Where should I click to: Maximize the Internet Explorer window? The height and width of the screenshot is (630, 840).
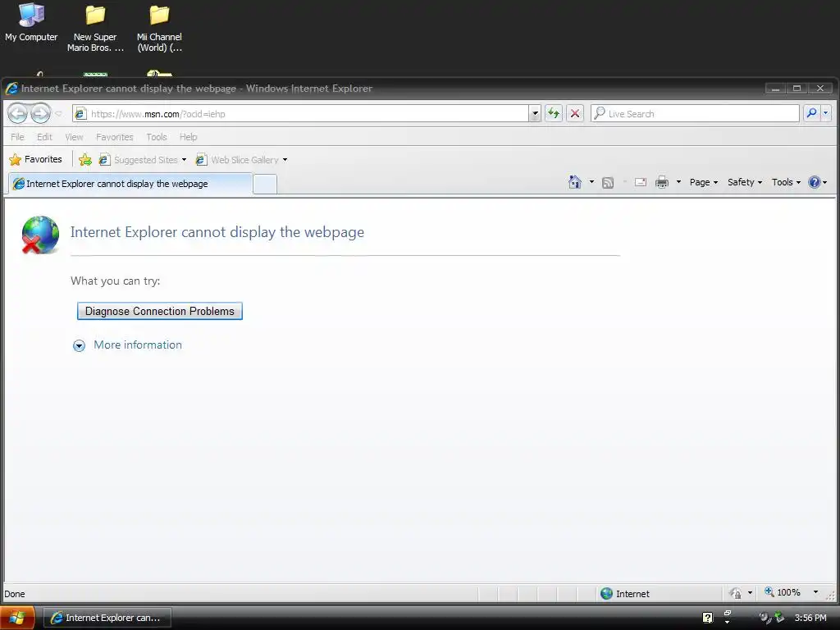tap(797, 89)
